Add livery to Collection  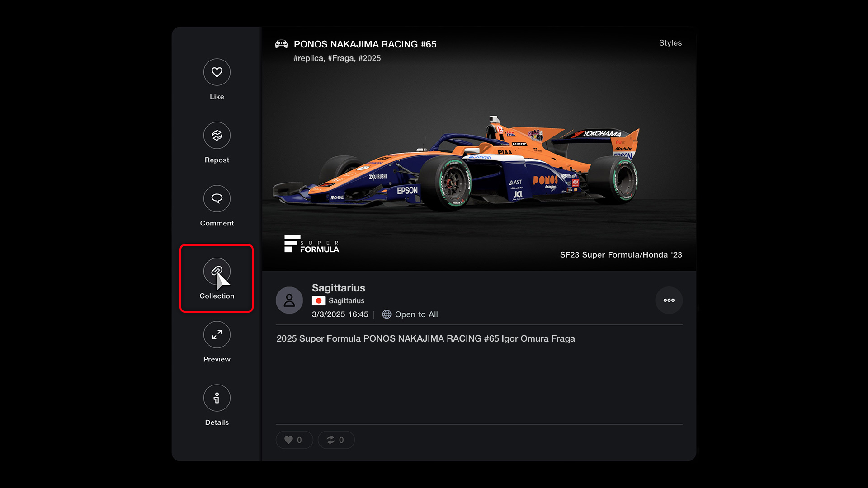[x=217, y=272]
